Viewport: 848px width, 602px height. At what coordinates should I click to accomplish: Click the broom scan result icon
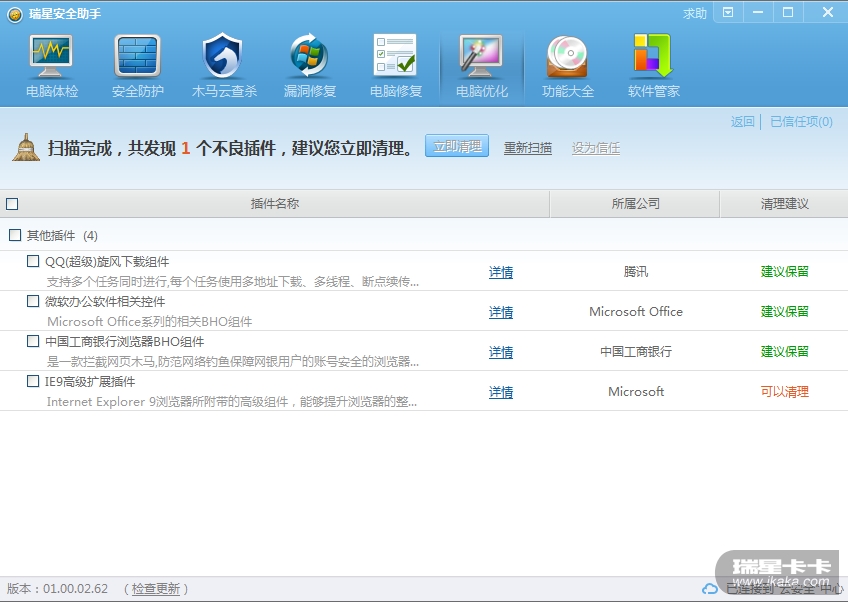point(26,148)
